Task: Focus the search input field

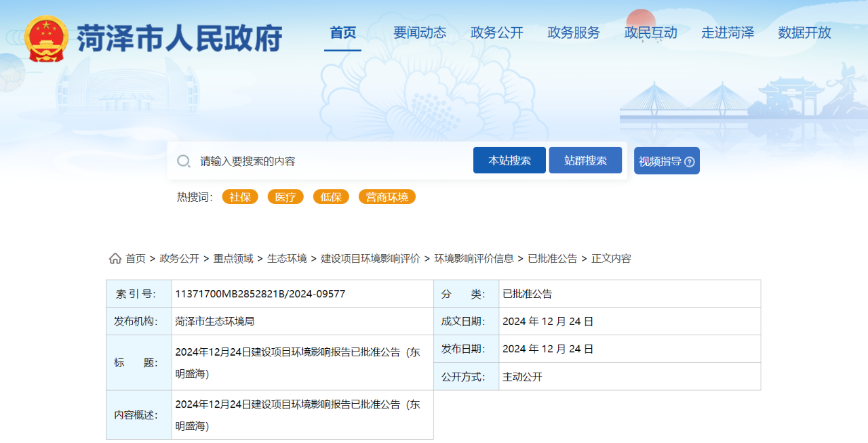Action: click(x=332, y=161)
